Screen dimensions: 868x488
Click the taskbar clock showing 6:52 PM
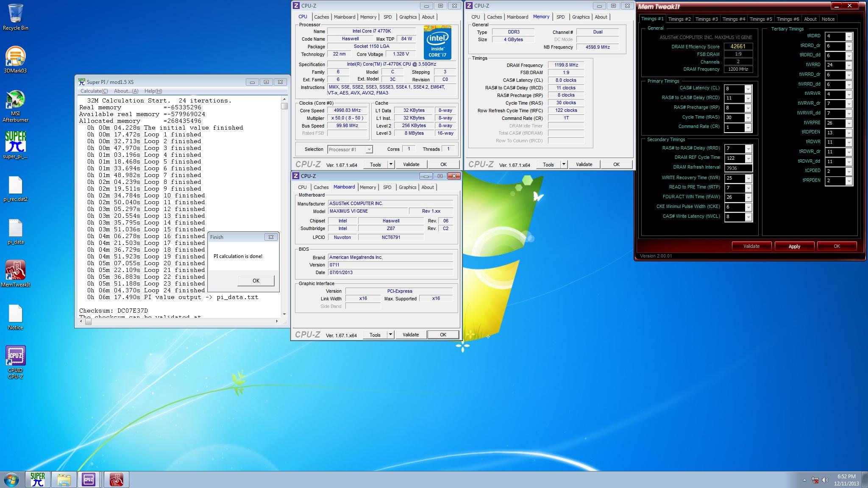(x=846, y=480)
